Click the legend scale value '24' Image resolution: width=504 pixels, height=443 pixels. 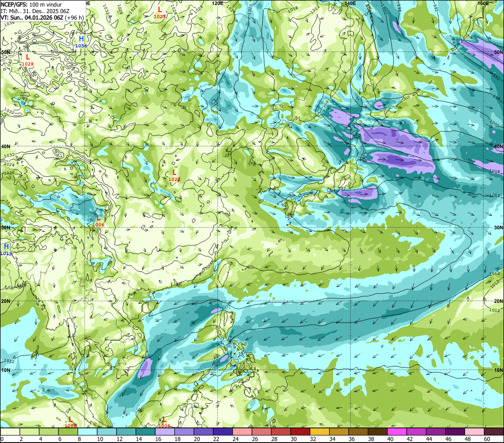point(235,439)
